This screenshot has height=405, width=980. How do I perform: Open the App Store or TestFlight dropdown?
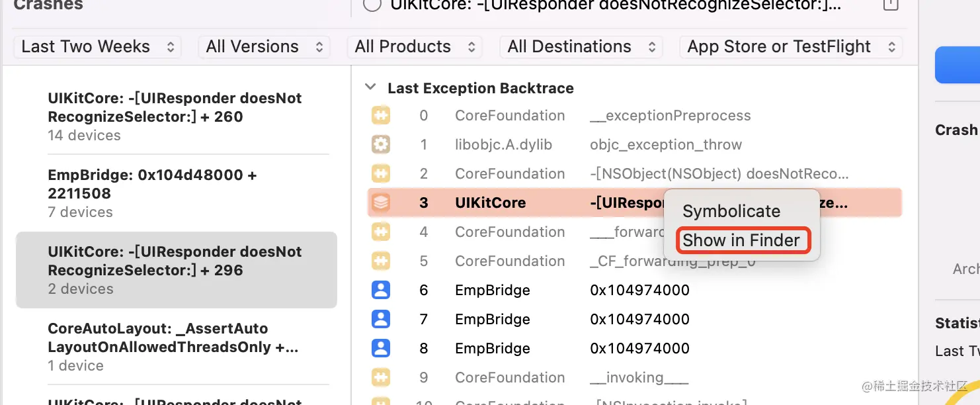click(x=790, y=47)
